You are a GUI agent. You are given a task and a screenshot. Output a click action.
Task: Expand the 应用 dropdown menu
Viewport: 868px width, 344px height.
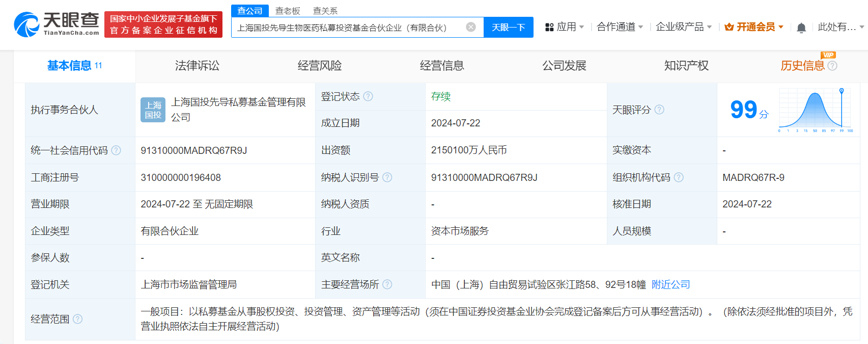[x=565, y=27]
